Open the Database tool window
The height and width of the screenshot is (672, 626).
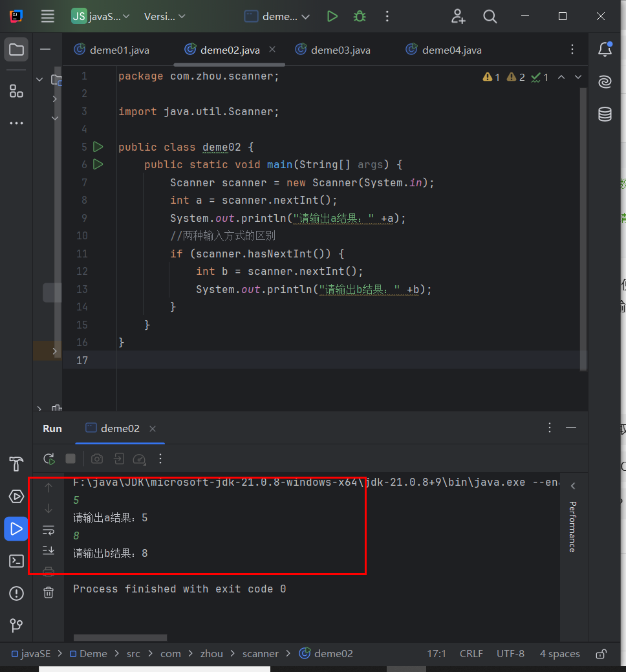604,114
